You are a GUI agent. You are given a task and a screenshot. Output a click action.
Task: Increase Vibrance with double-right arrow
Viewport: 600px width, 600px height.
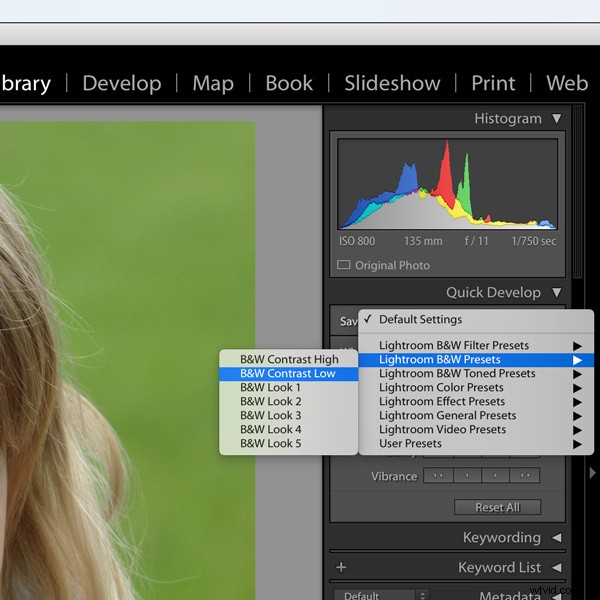tap(525, 475)
